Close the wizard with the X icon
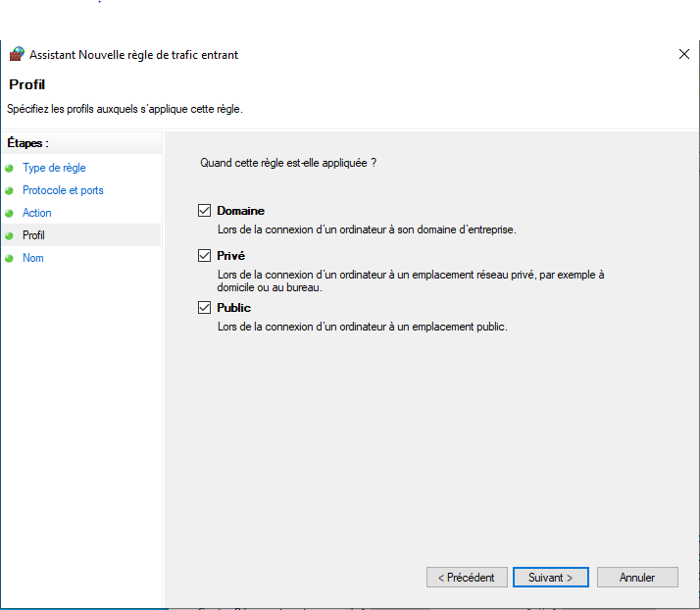The image size is (700, 610). tap(683, 55)
